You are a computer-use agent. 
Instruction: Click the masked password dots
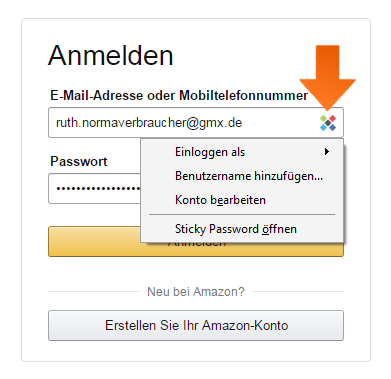coord(98,189)
